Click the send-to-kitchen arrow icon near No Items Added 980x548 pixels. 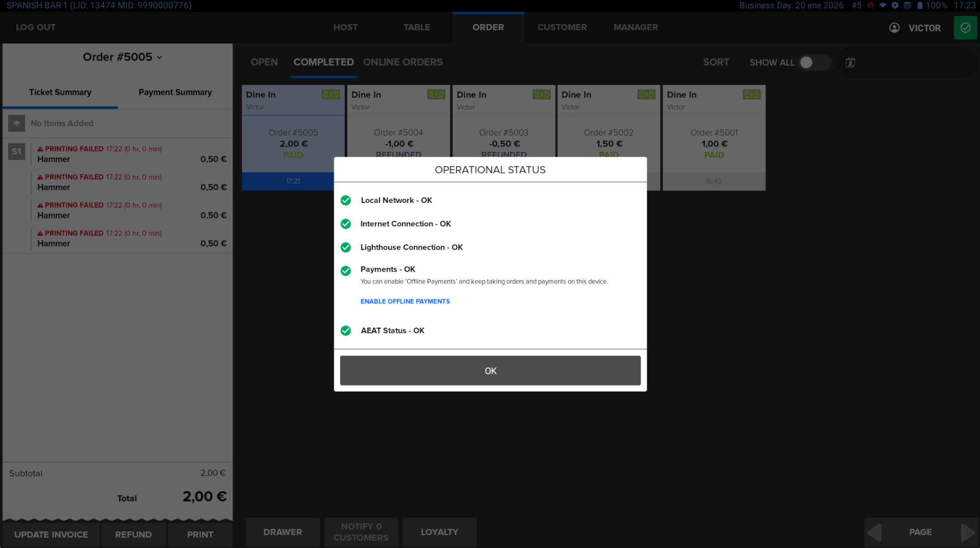coord(17,123)
